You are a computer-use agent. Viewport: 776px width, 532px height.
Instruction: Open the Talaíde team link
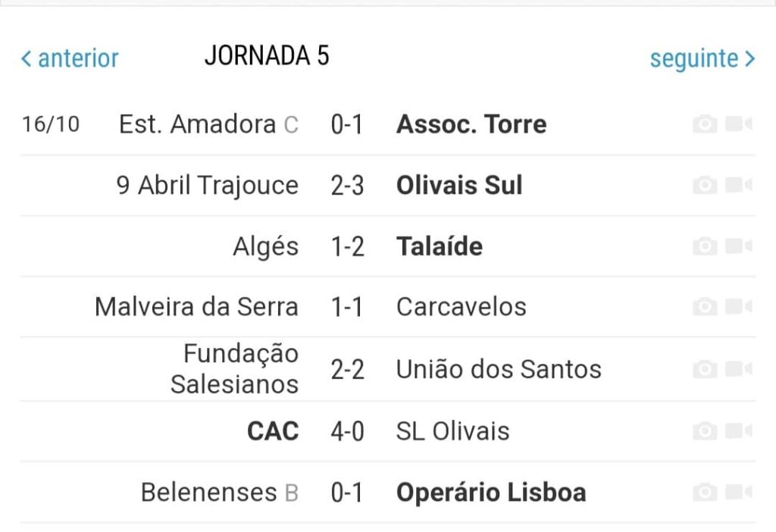(440, 246)
